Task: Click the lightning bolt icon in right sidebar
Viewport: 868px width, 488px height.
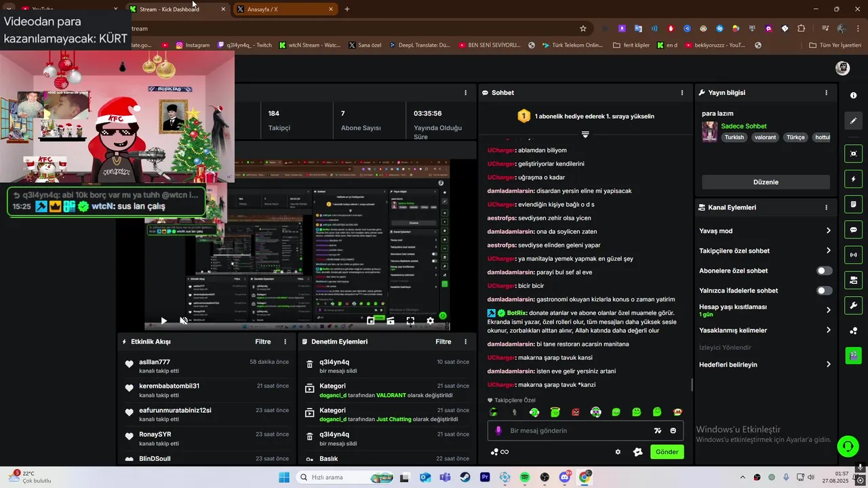Action: (x=854, y=180)
